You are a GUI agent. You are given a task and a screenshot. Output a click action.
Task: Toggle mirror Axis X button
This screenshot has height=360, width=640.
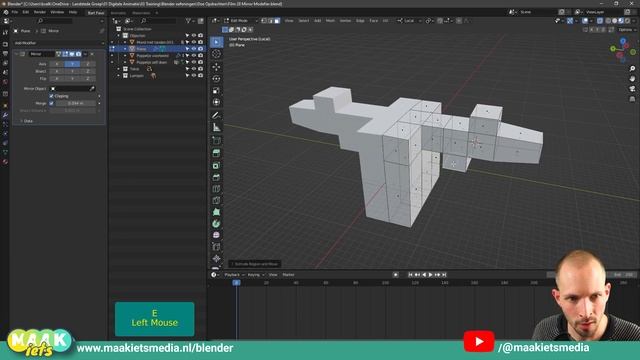(57, 64)
